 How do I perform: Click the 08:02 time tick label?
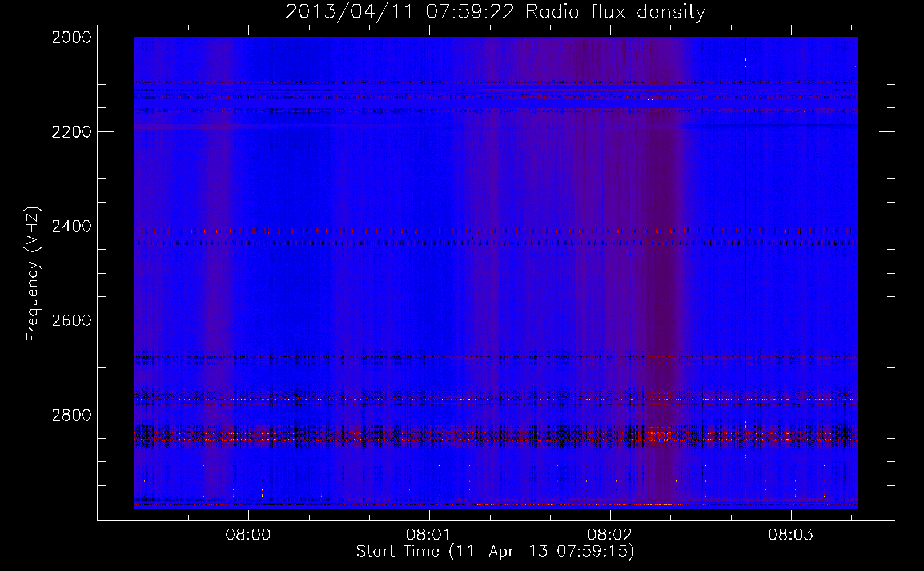pyautogui.click(x=610, y=535)
